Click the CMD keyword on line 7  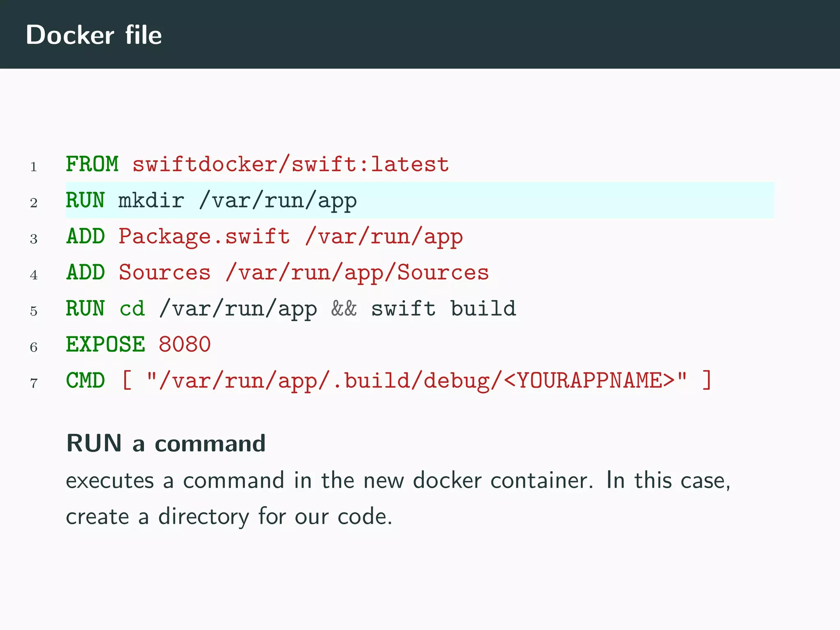click(x=85, y=381)
